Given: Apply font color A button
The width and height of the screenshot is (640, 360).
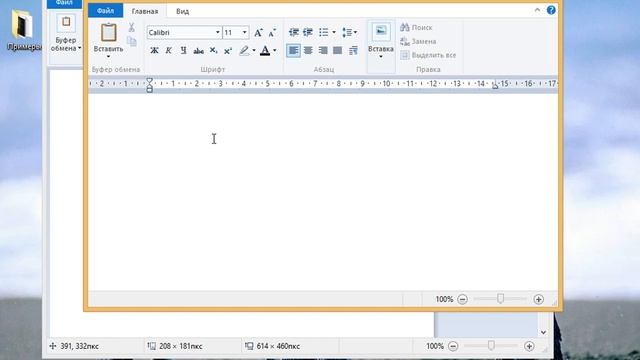Looking at the screenshot, I should (265, 51).
